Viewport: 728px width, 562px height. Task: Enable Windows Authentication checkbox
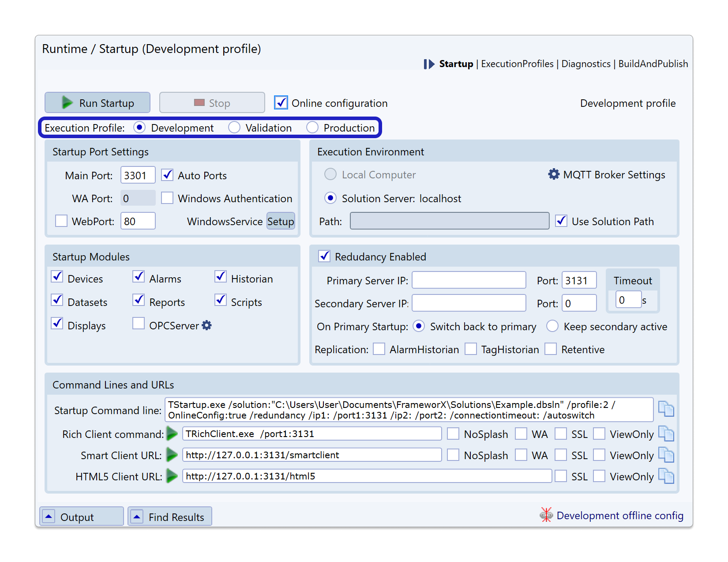pyautogui.click(x=167, y=198)
